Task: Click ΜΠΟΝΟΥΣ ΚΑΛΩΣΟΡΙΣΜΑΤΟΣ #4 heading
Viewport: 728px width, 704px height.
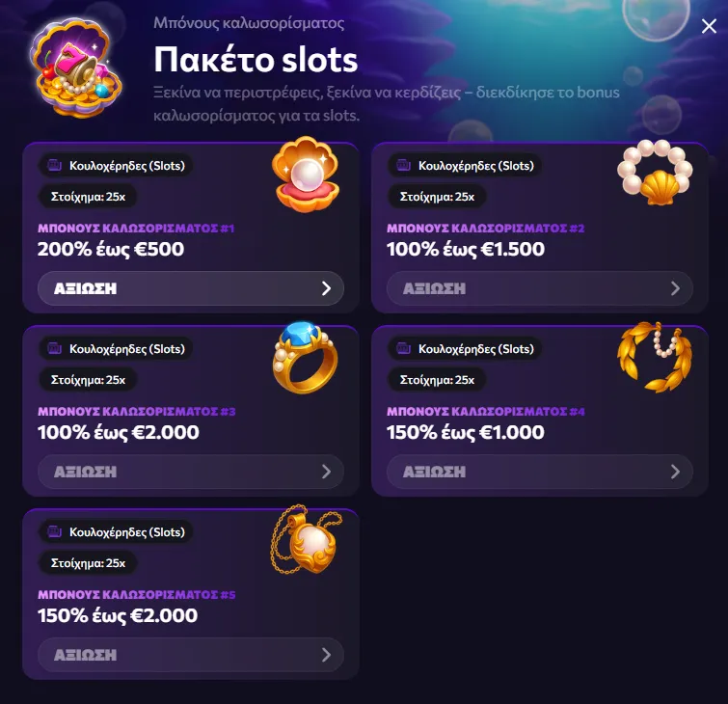Action: pyautogui.click(x=486, y=412)
